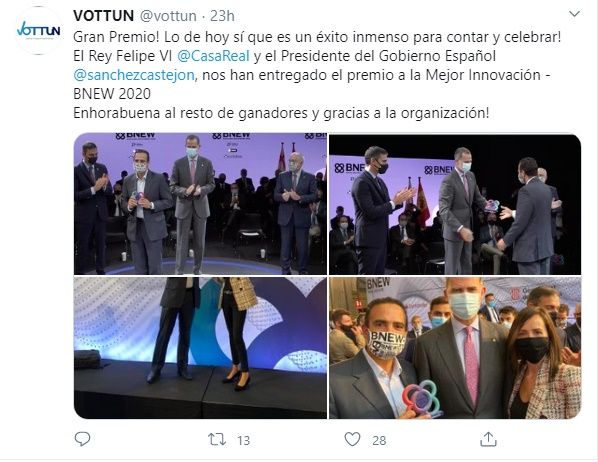
Task: Click the retweet arrows icon
Action: 217,439
